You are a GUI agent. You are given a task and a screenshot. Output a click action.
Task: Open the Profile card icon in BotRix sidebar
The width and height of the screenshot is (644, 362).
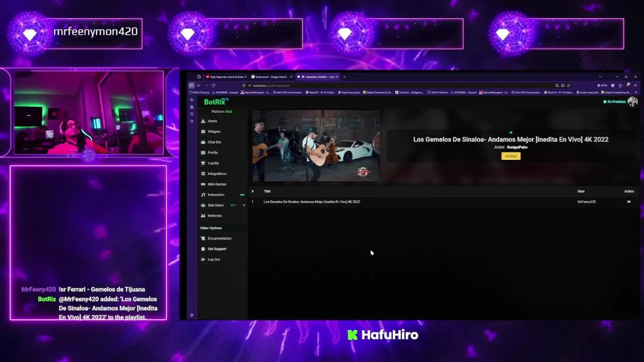pyautogui.click(x=203, y=153)
